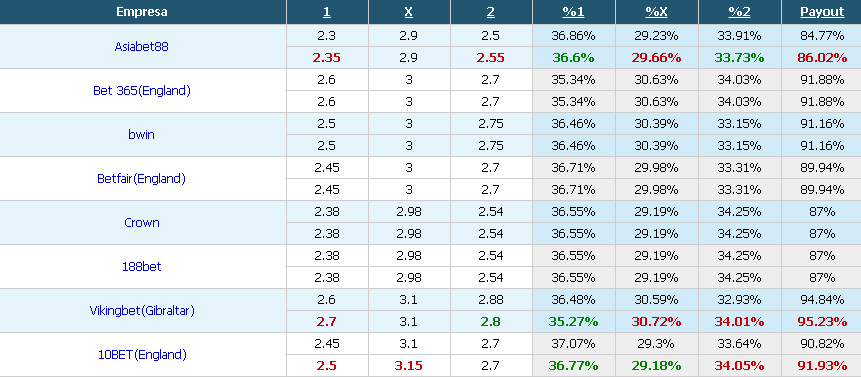Open the Bet 365(England) link
Viewport: 861px width, 377px height.
click(142, 91)
